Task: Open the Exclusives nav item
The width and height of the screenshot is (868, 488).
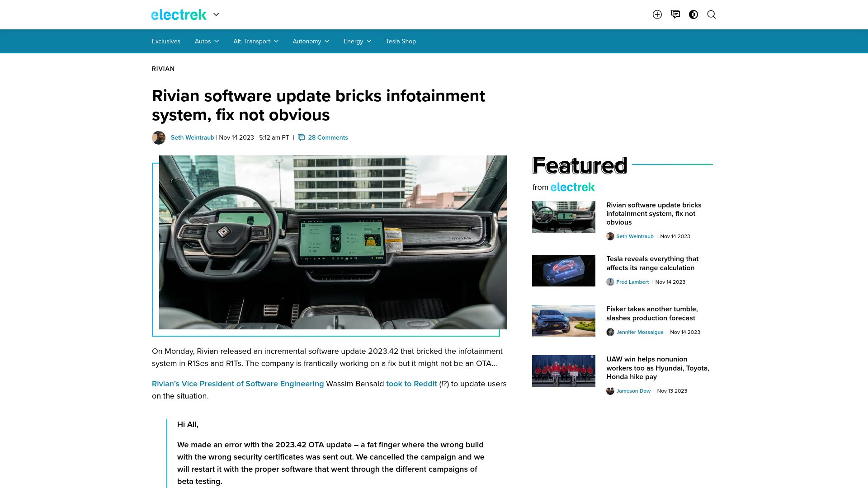Action: click(166, 41)
